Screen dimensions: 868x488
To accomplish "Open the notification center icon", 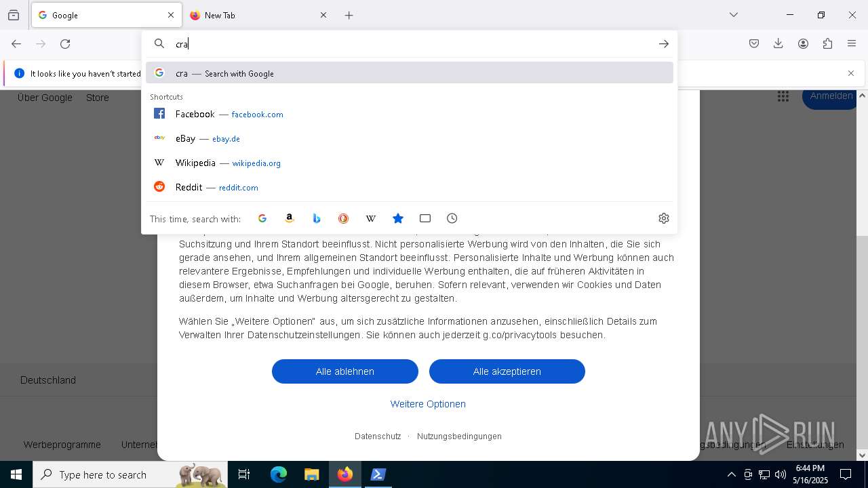I will tap(846, 474).
